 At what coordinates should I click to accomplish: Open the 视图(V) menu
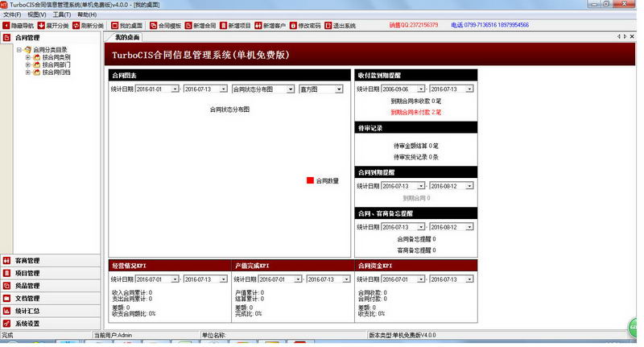click(x=36, y=14)
